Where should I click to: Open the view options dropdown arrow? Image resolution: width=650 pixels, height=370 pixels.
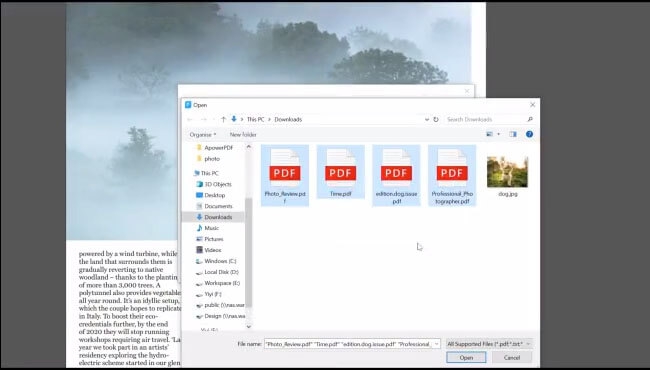(498, 134)
